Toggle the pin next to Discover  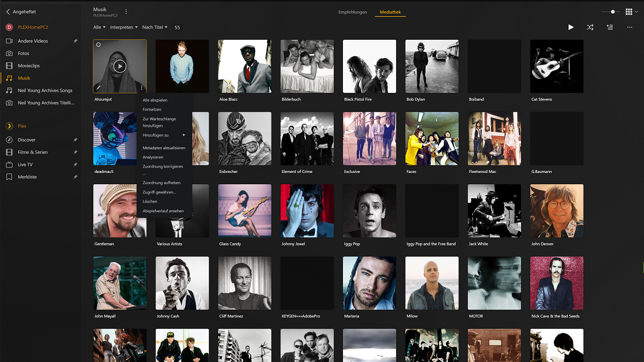(75, 140)
